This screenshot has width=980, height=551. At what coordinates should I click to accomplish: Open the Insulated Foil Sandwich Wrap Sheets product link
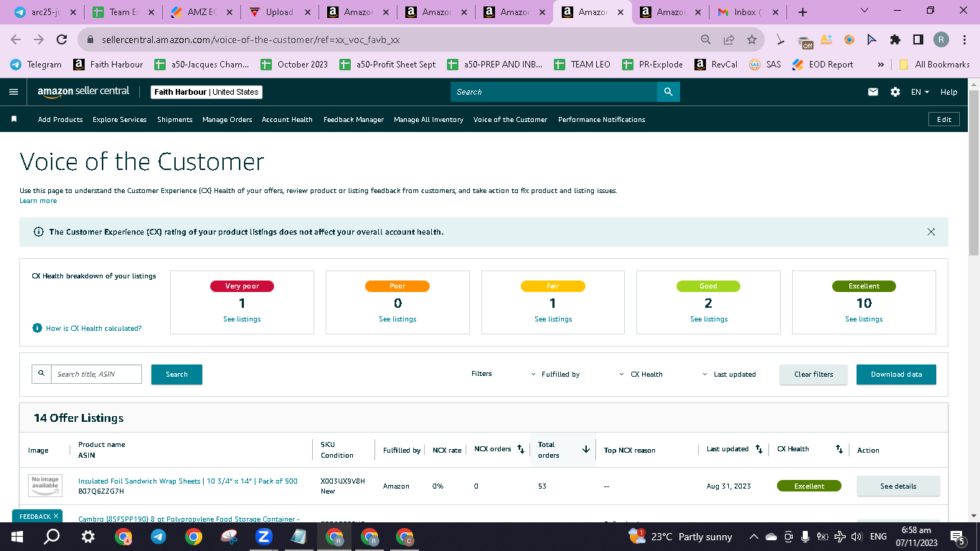188,481
